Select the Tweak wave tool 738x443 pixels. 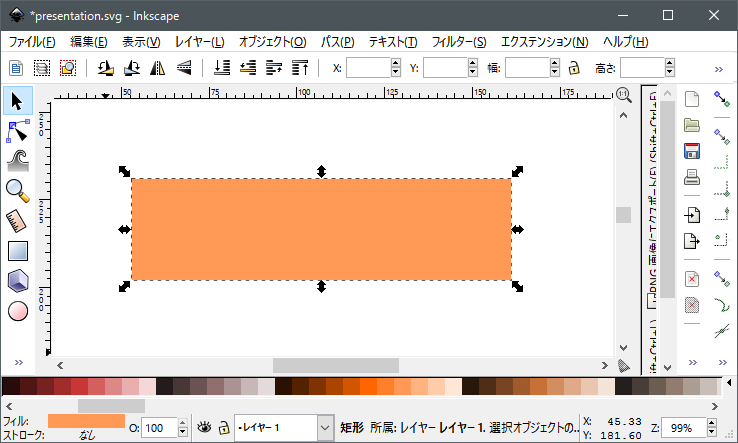[x=18, y=161]
